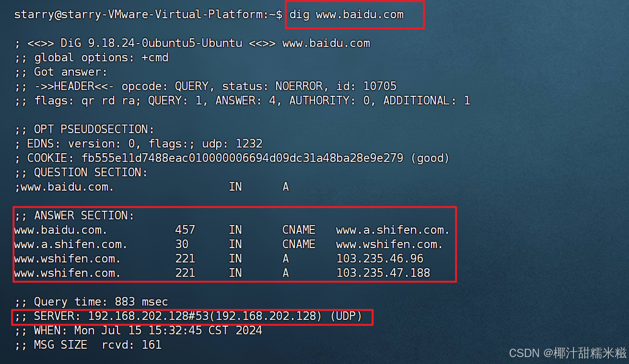629x364 pixels.
Task: Click the "Query time: 883 msec" line
Action: click(91, 302)
